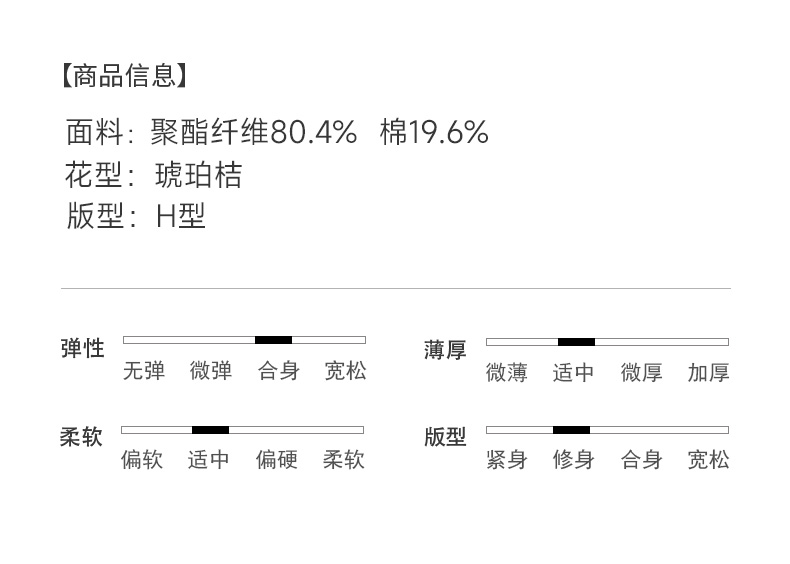Click the 弹性 scale label
790x564 pixels.
(x=82, y=348)
